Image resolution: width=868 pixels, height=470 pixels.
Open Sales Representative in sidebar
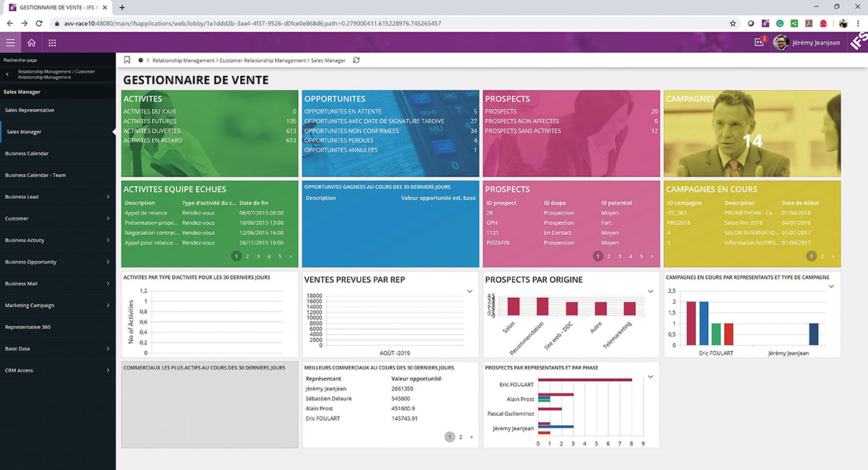(58, 110)
